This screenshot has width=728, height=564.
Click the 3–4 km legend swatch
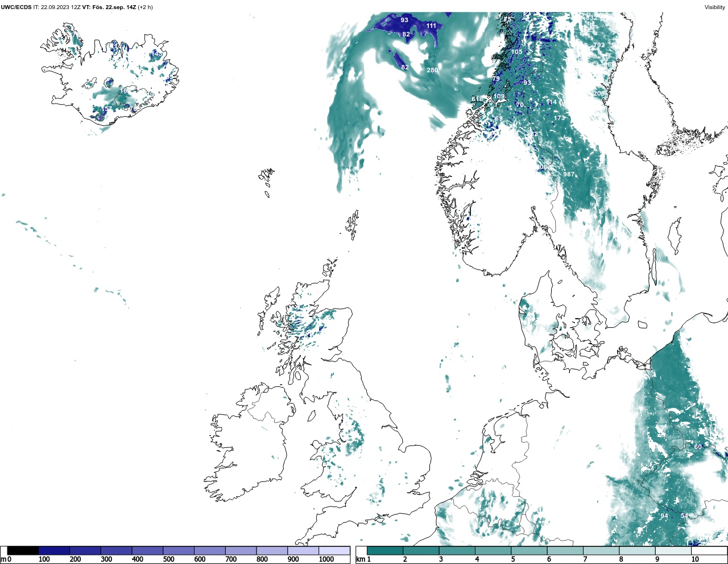coord(457,551)
